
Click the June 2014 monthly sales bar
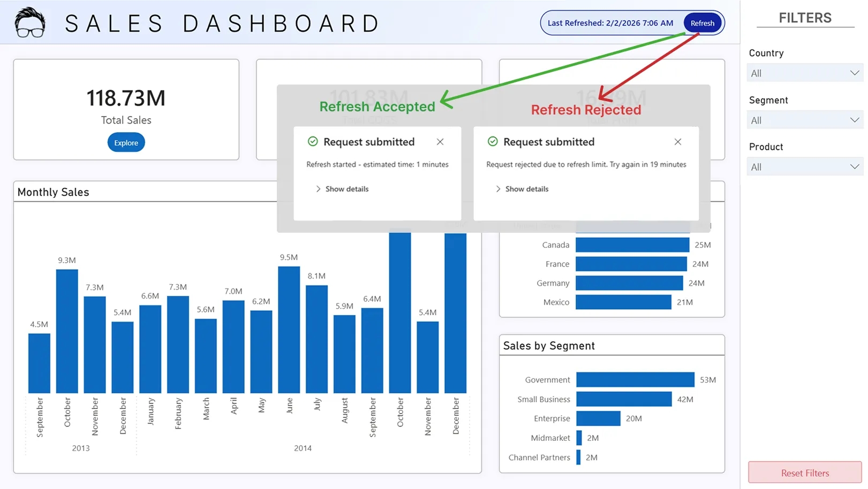point(289,330)
